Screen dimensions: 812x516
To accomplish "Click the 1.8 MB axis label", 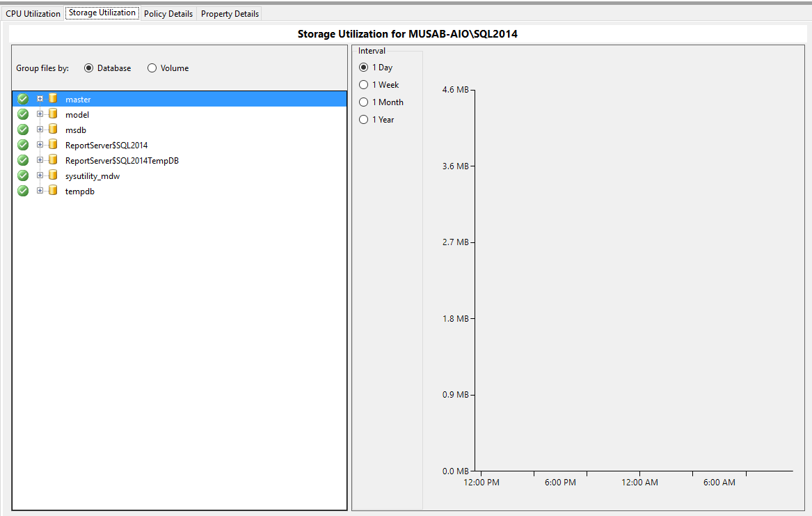I will pos(455,319).
